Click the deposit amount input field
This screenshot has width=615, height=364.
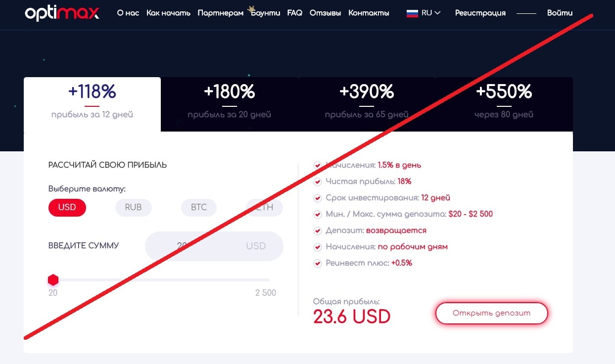(214, 246)
